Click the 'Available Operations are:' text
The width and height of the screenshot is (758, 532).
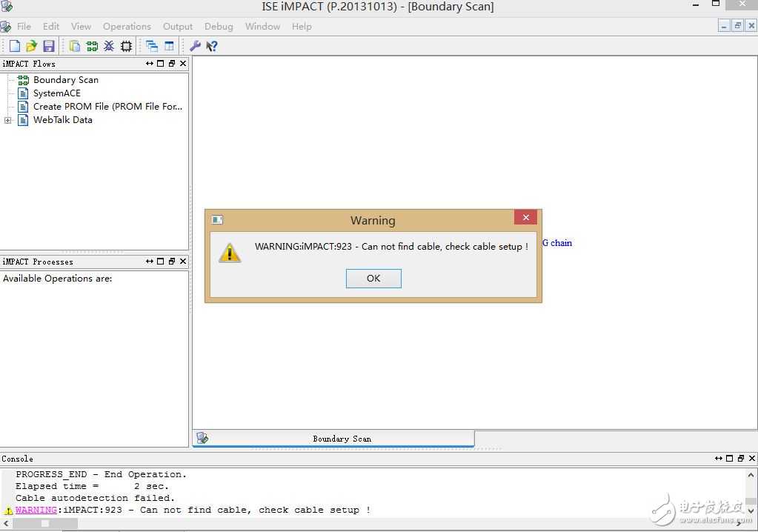(x=57, y=279)
